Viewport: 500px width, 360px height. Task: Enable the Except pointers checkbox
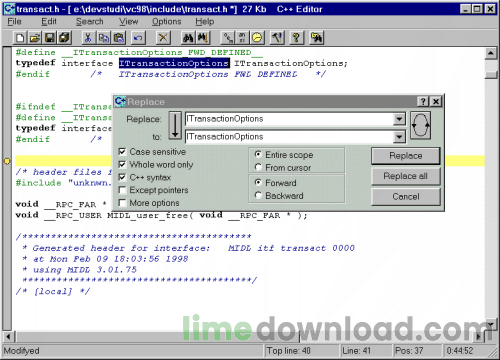coord(122,190)
